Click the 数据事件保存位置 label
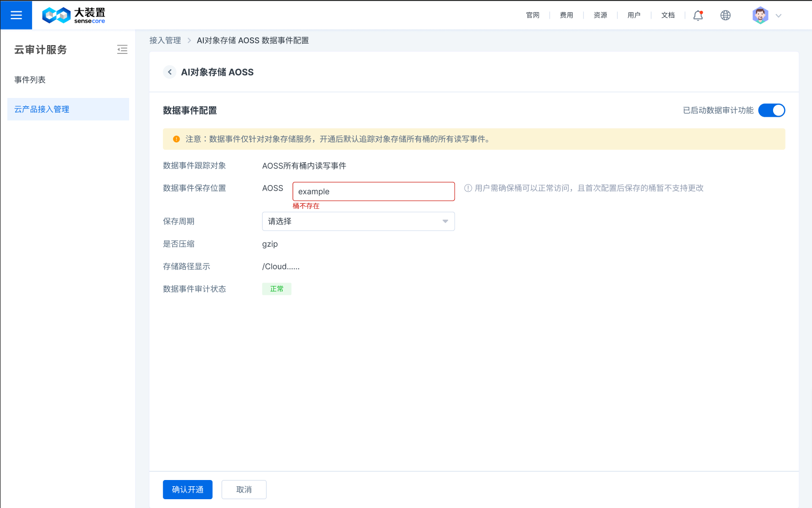812x508 pixels. 194,188
